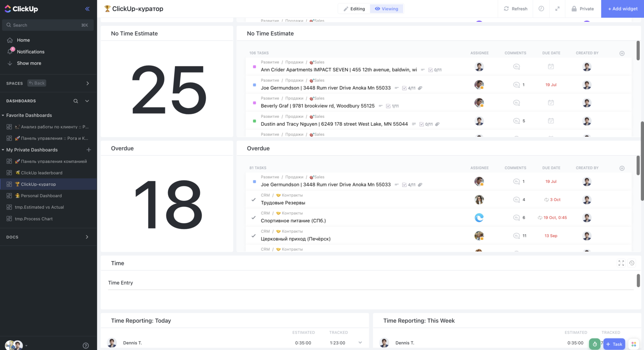The image size is (644, 350).
Task: Add a column in Overdue task list
Action: (x=622, y=168)
